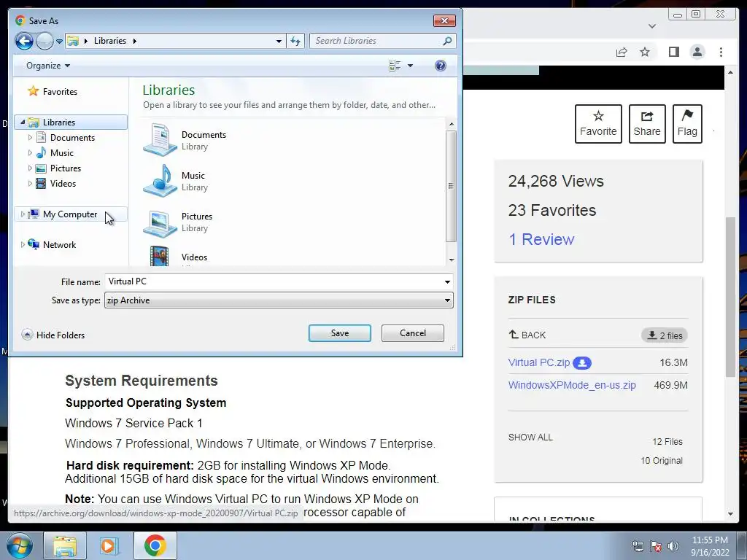Open the Organize menu
Screen dimensions: 747x560
click(48, 66)
